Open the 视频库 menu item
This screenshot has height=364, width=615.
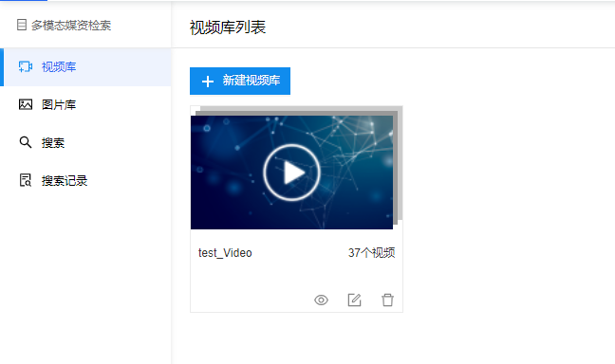click(x=85, y=67)
